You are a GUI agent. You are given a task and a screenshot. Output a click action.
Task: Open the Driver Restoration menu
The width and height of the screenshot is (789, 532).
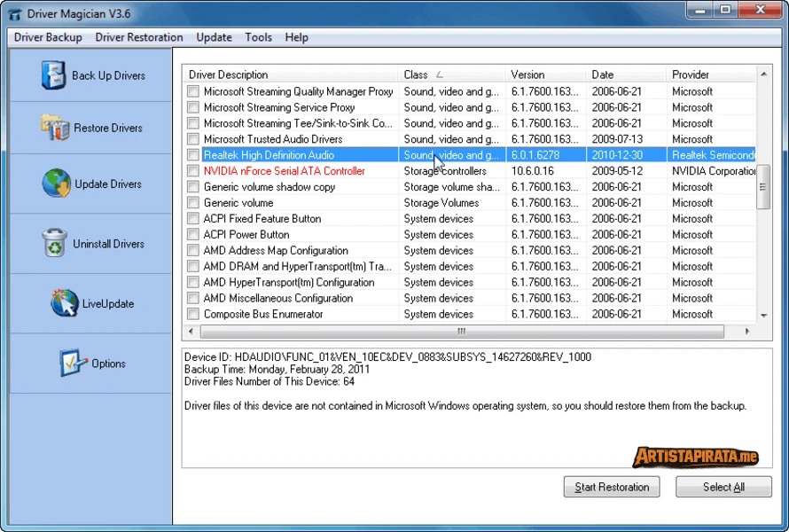[139, 37]
